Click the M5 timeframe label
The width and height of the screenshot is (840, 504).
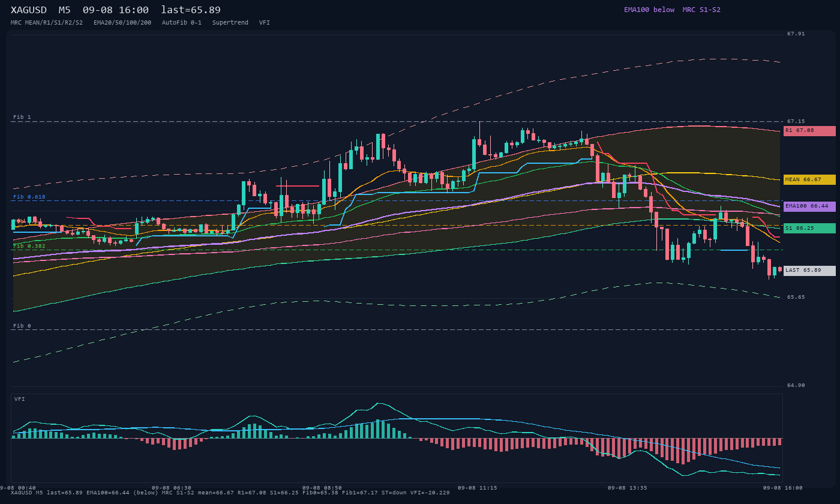pyautogui.click(x=64, y=10)
